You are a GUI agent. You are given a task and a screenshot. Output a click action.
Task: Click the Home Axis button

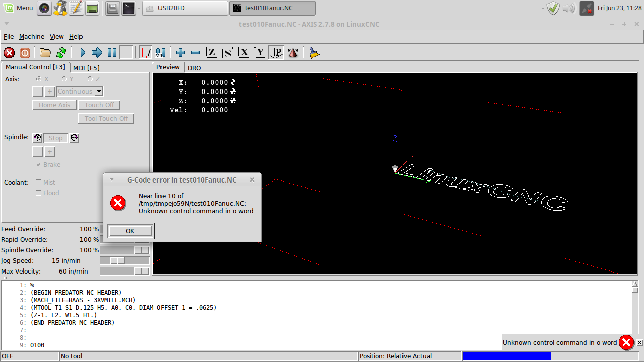pos(55,105)
